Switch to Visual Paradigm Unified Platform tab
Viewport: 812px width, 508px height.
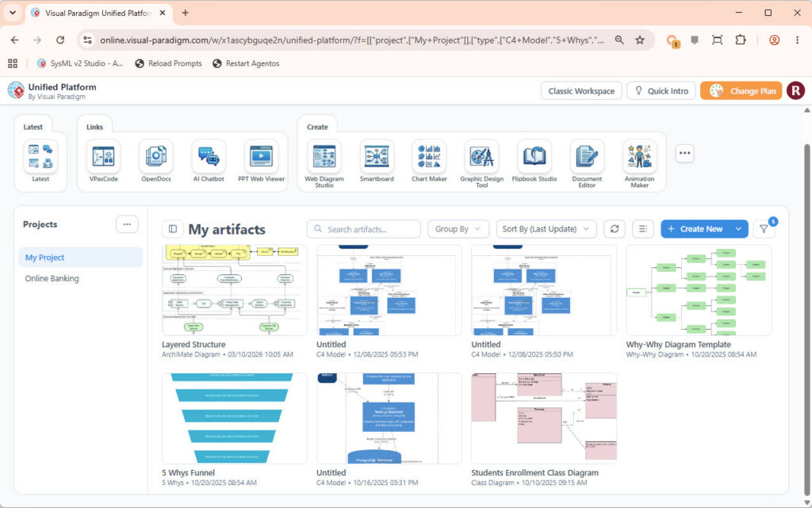(x=98, y=13)
